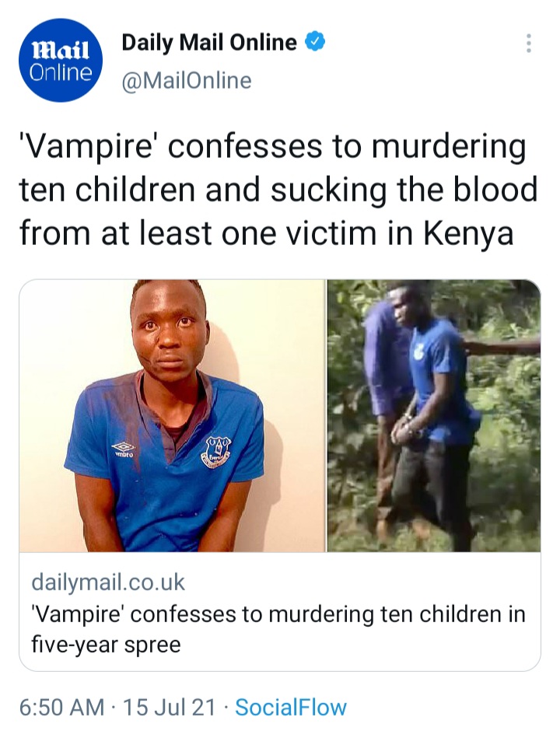Click the 'Online' text inside blue avatar
The width and height of the screenshot is (560, 731).
(61, 73)
